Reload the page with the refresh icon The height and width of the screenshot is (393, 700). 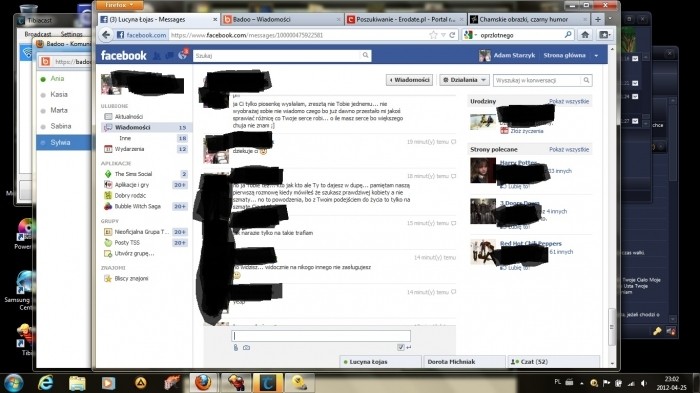pyautogui.click(x=452, y=35)
